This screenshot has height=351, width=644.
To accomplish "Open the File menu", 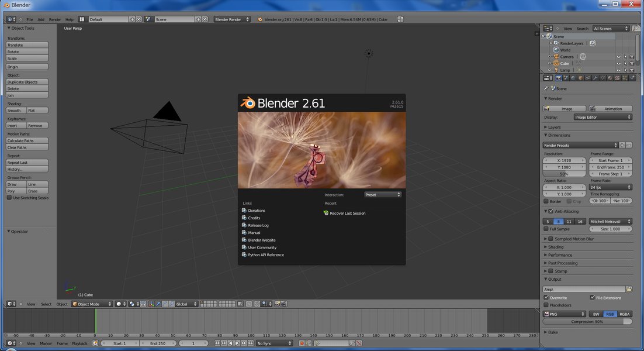I will (x=30, y=19).
